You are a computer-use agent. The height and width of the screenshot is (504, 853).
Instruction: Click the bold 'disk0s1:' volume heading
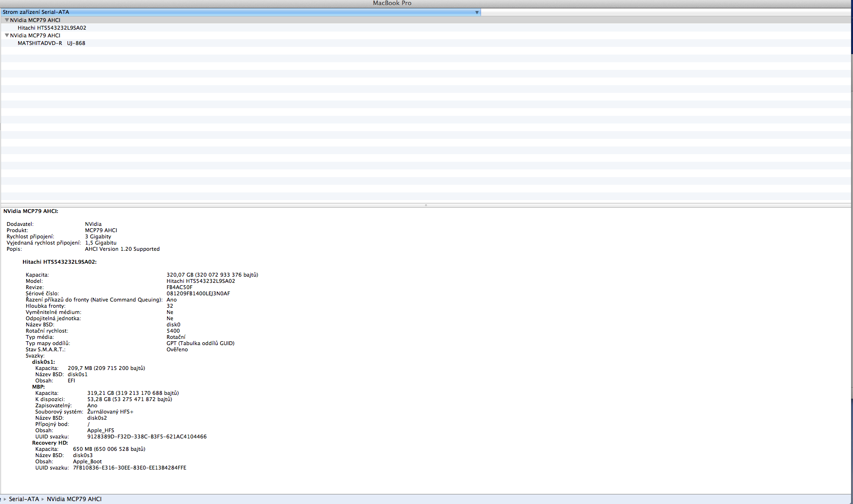44,362
